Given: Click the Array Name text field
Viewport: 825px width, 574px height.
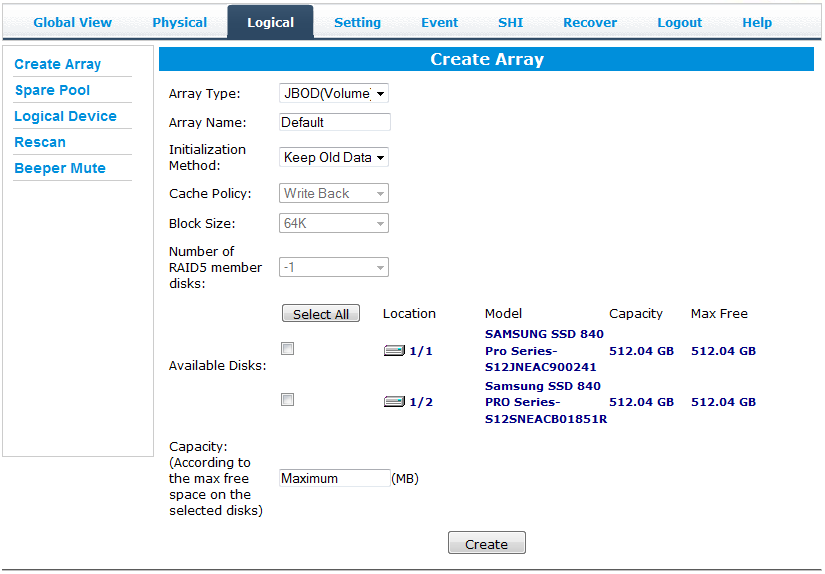Looking at the screenshot, I should tap(334, 123).
